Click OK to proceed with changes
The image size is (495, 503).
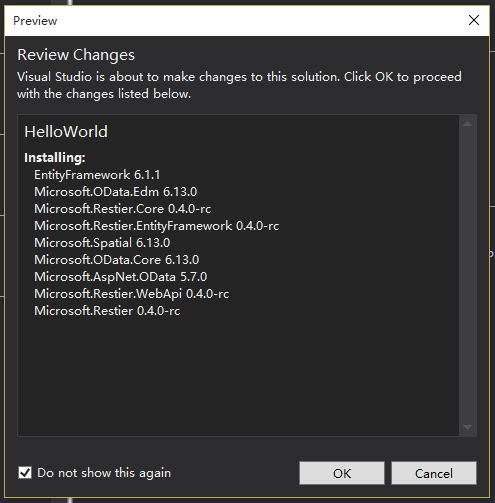[342, 473]
